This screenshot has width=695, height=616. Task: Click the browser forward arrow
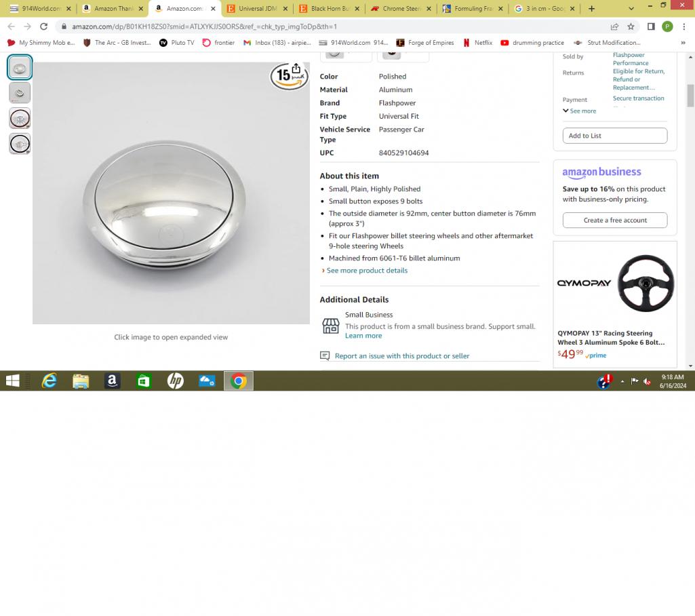[x=28, y=26]
